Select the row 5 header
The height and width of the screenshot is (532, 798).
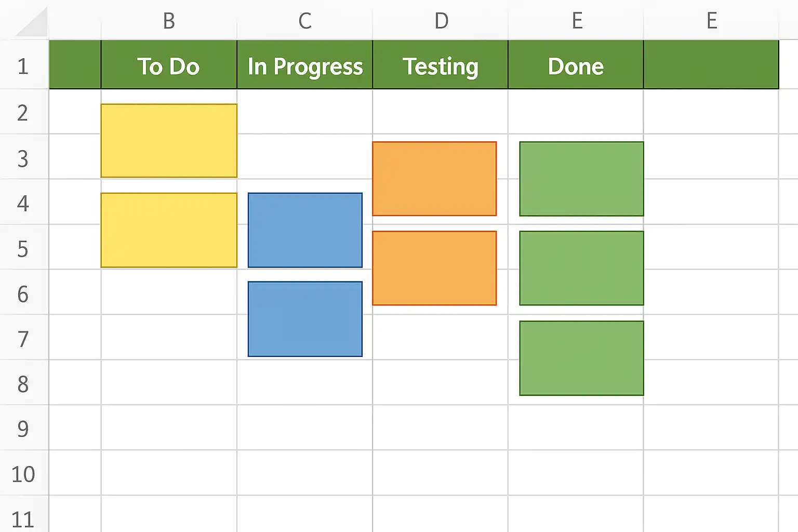pyautogui.click(x=23, y=249)
